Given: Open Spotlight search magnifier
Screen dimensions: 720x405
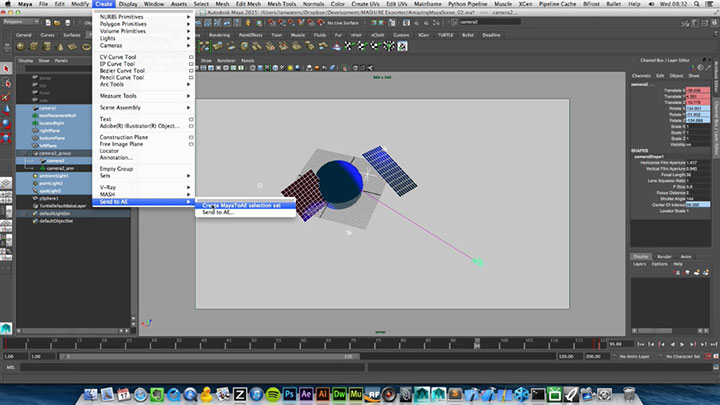Looking at the screenshot, I should point(697,4).
